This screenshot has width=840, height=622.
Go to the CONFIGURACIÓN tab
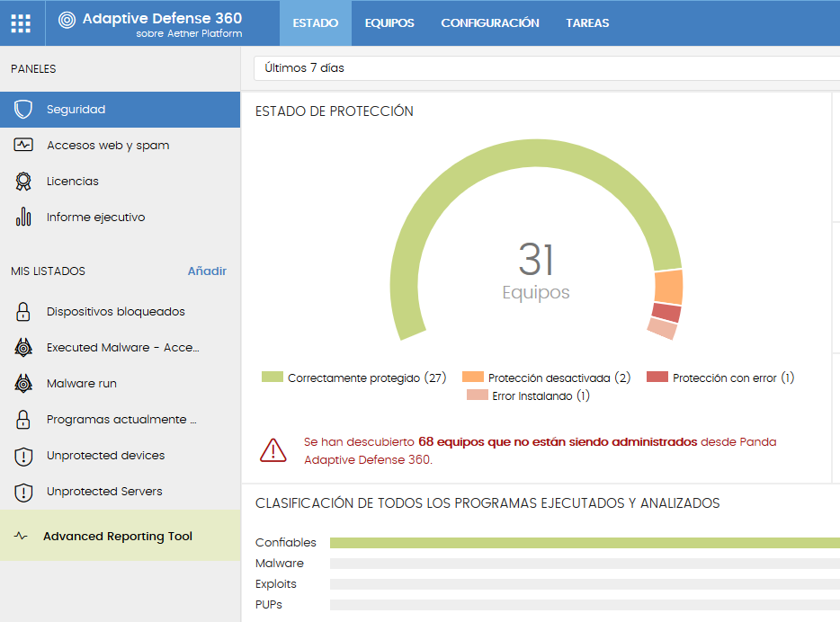point(490,23)
